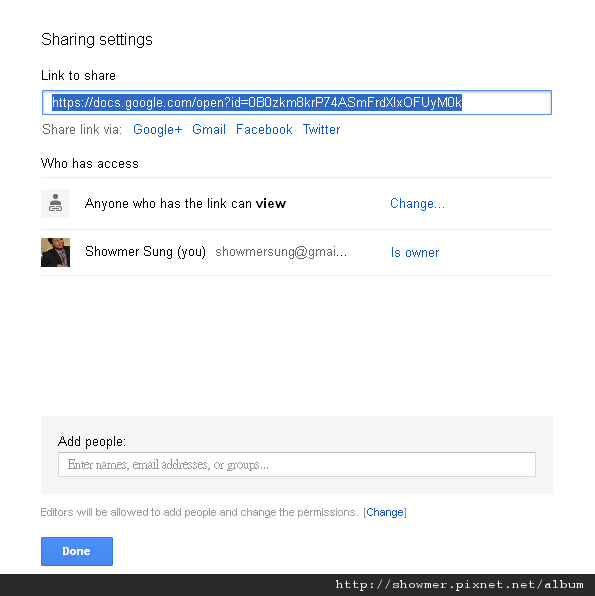
Task: Open the 'Is owner' permission dropdown
Action: click(x=415, y=253)
